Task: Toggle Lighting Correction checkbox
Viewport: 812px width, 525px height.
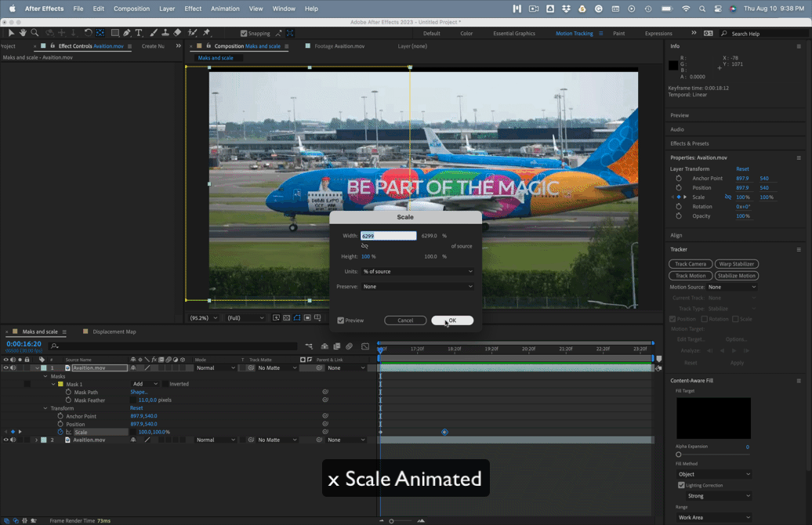Action: (681, 485)
